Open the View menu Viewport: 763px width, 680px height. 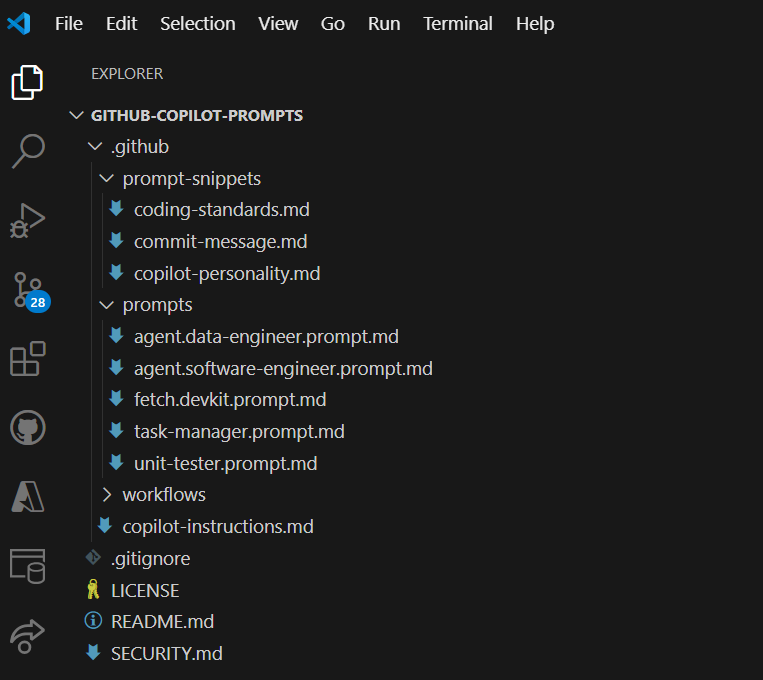278,23
